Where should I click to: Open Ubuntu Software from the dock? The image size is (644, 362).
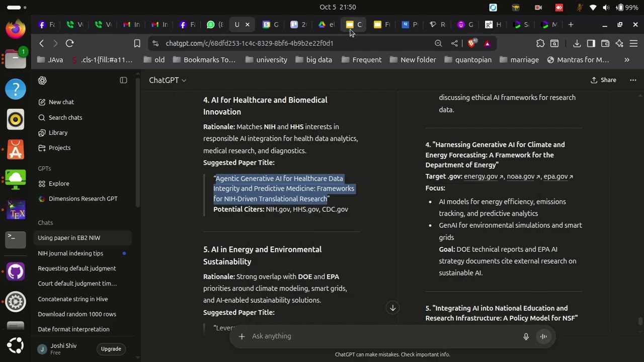(16, 150)
